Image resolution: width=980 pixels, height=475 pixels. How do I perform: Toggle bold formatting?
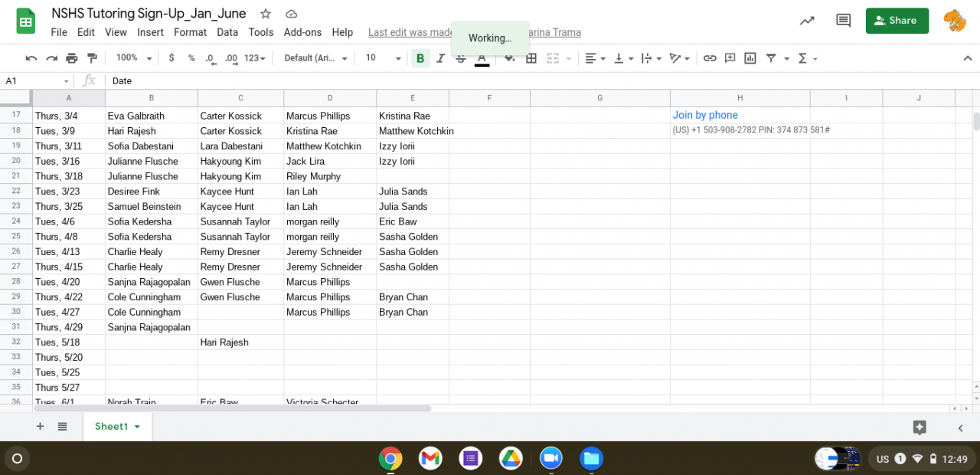[x=420, y=58]
